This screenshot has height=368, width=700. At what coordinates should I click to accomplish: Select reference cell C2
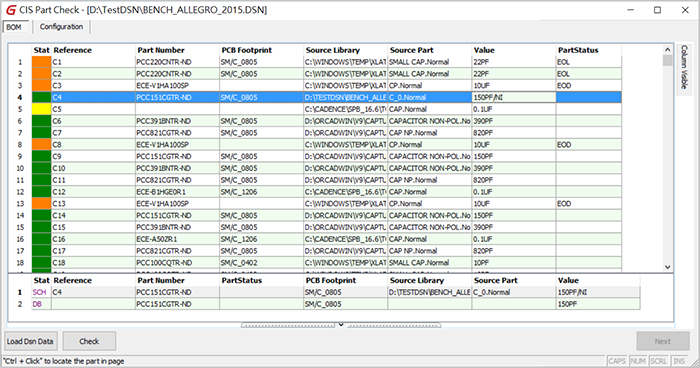(93, 74)
